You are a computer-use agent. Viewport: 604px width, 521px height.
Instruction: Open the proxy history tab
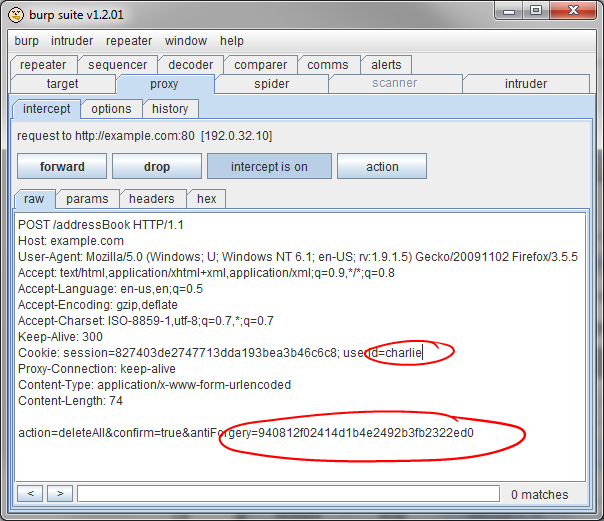click(x=170, y=109)
